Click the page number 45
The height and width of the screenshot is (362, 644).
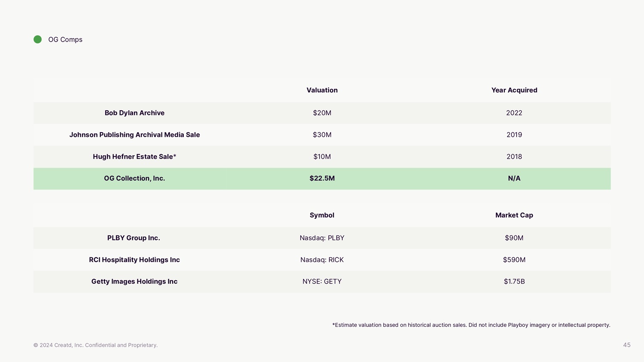[x=627, y=345]
